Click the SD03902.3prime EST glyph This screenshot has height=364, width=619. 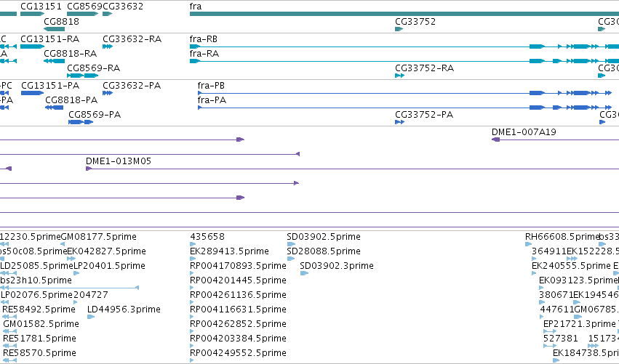point(304,273)
